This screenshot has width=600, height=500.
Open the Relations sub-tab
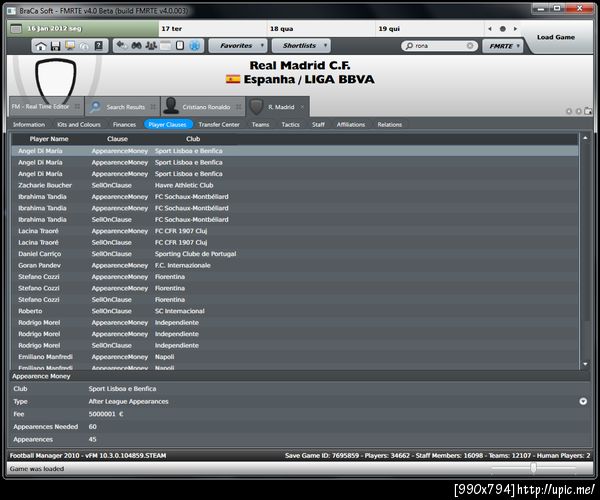[x=390, y=125]
